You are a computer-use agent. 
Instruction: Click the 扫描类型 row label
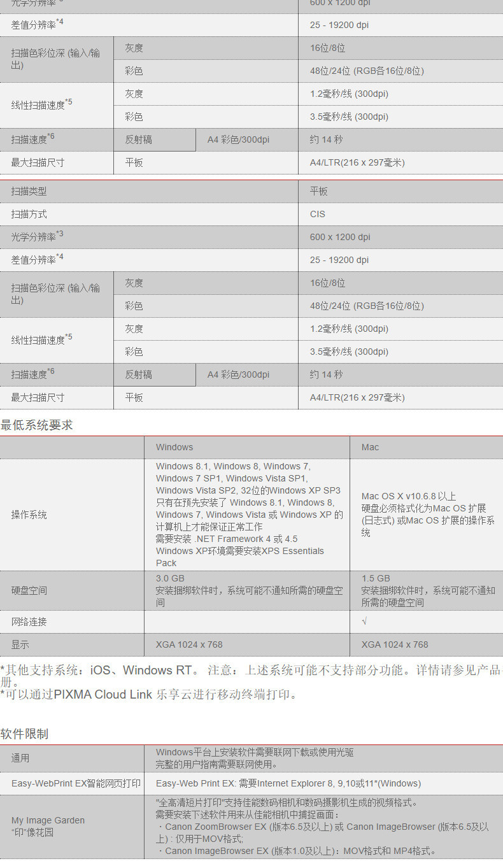(x=29, y=191)
